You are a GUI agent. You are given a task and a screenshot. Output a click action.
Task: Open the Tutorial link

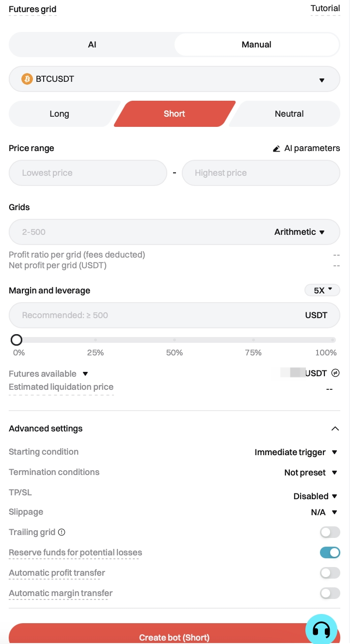[325, 8]
